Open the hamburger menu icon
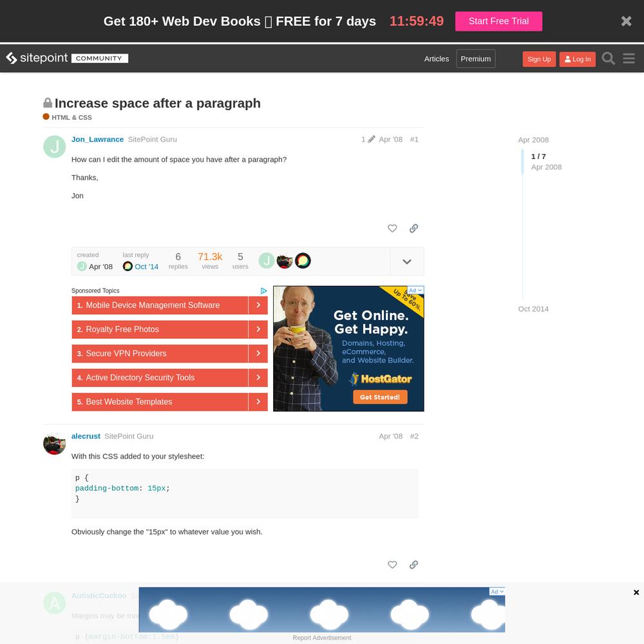This screenshot has height=644, width=644. [629, 59]
